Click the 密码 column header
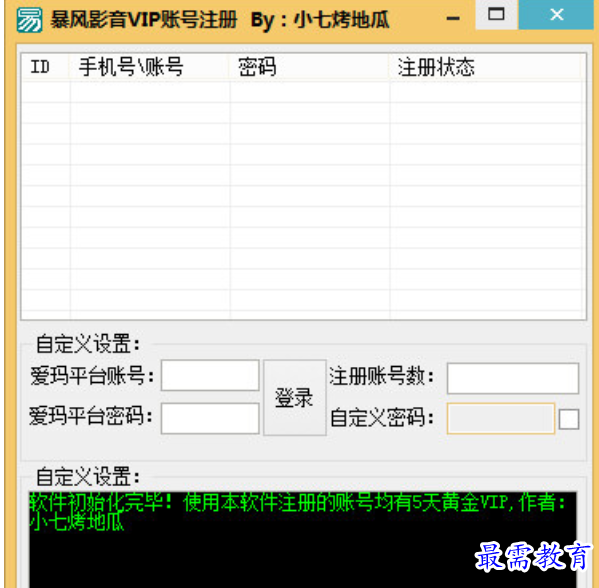Screen dimensions: 599x588 [x=309, y=67]
